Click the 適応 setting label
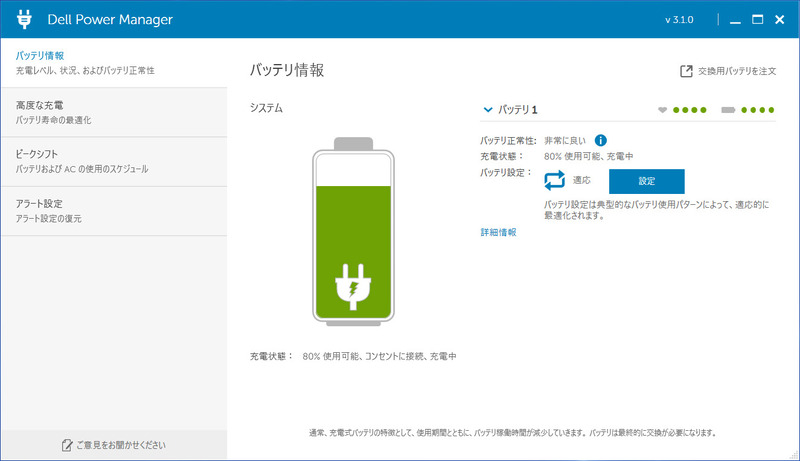The height and width of the screenshot is (461, 800). click(x=581, y=180)
